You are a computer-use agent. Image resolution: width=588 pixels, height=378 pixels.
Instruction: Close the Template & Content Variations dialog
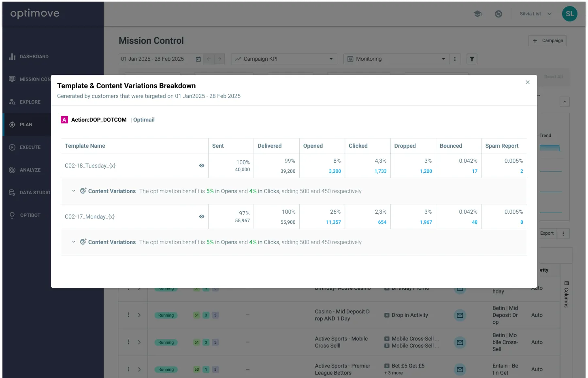tap(527, 82)
